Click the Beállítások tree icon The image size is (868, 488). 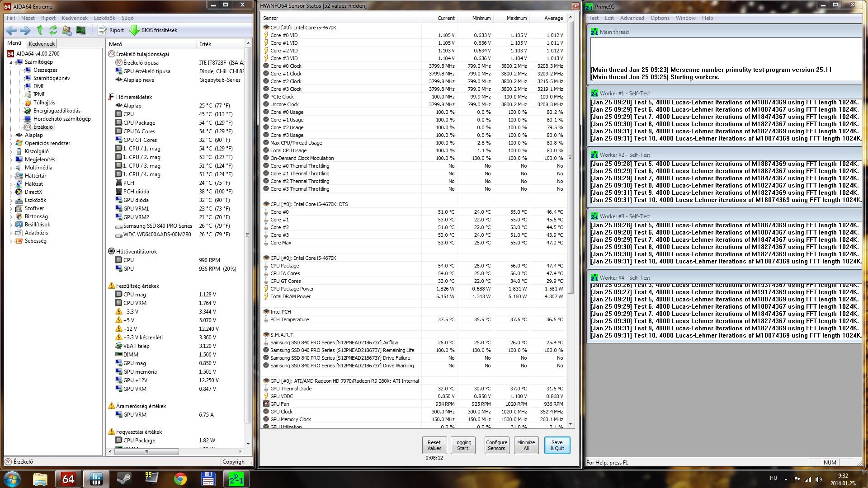click(19, 225)
